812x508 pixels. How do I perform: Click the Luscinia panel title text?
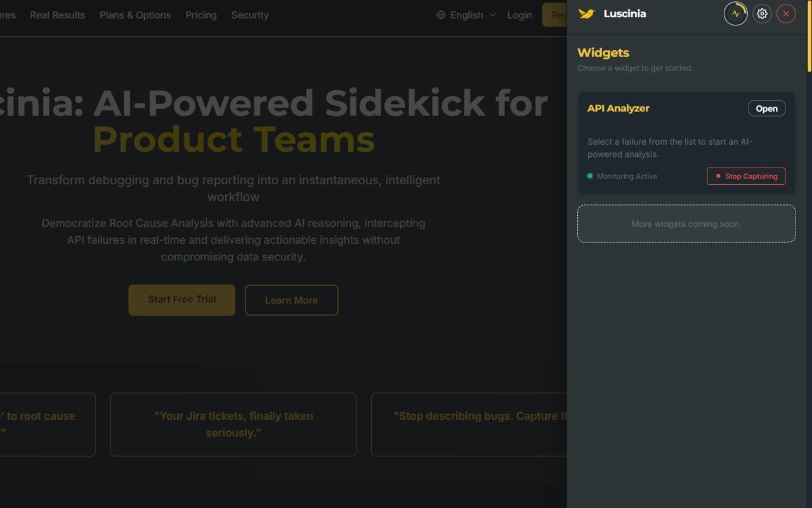click(625, 13)
